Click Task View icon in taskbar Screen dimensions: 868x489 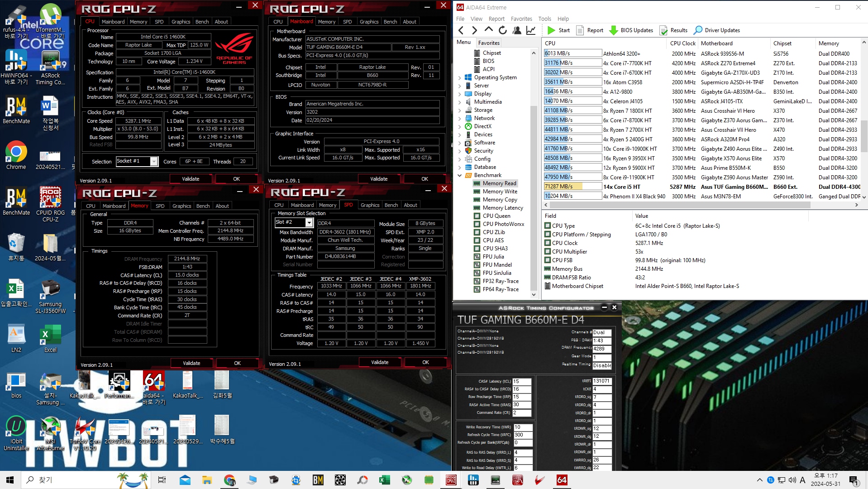pos(162,480)
